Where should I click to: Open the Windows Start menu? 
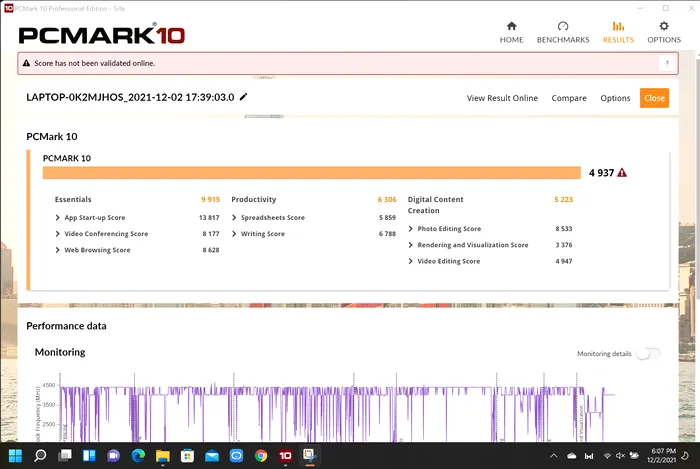pos(15,456)
